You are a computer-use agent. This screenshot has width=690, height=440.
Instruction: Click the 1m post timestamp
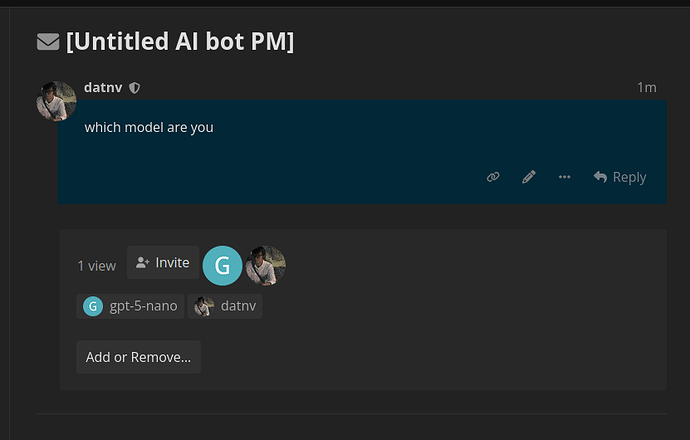646,88
